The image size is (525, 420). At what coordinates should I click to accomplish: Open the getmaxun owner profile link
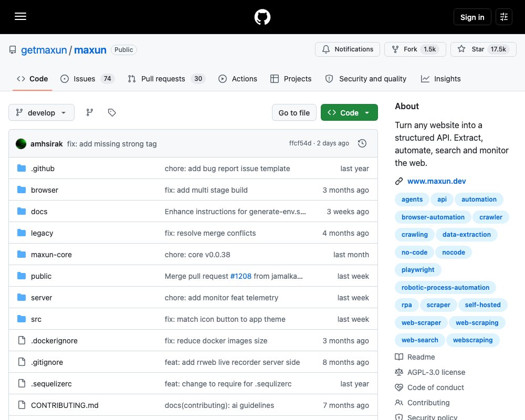tap(44, 50)
